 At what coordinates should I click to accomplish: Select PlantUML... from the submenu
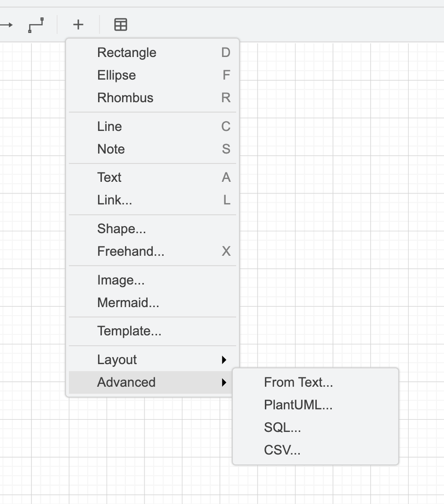point(299,405)
